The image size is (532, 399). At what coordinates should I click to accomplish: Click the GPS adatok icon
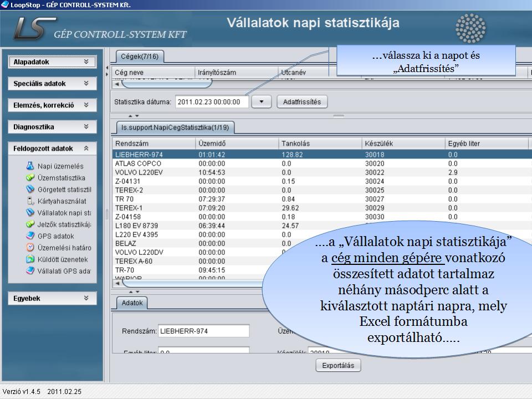pos(30,236)
